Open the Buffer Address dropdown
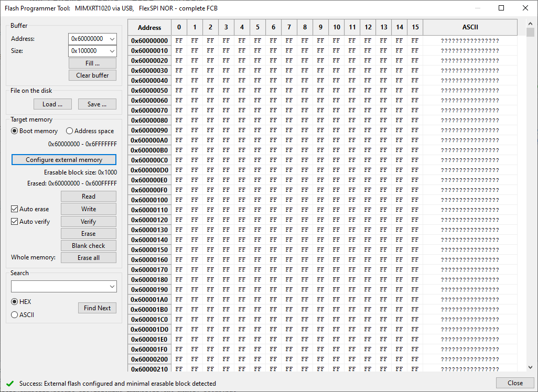Viewport: 538px width, 392px height. click(113, 38)
